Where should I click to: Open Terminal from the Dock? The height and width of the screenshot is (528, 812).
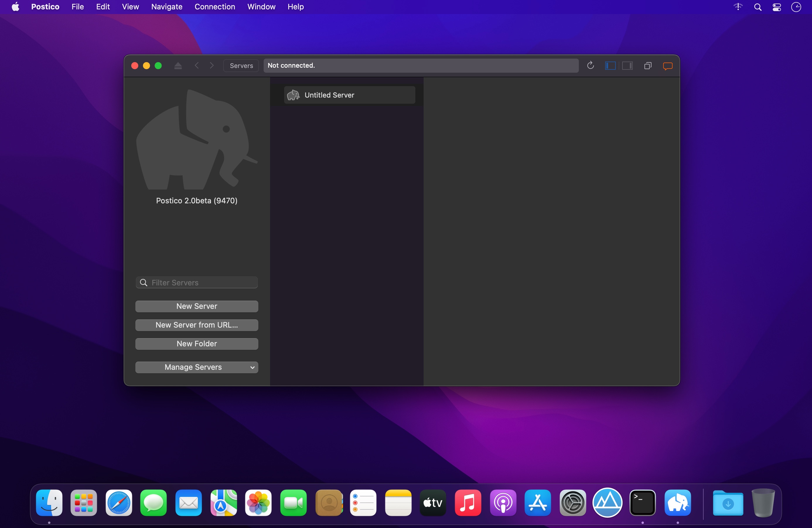click(642, 503)
